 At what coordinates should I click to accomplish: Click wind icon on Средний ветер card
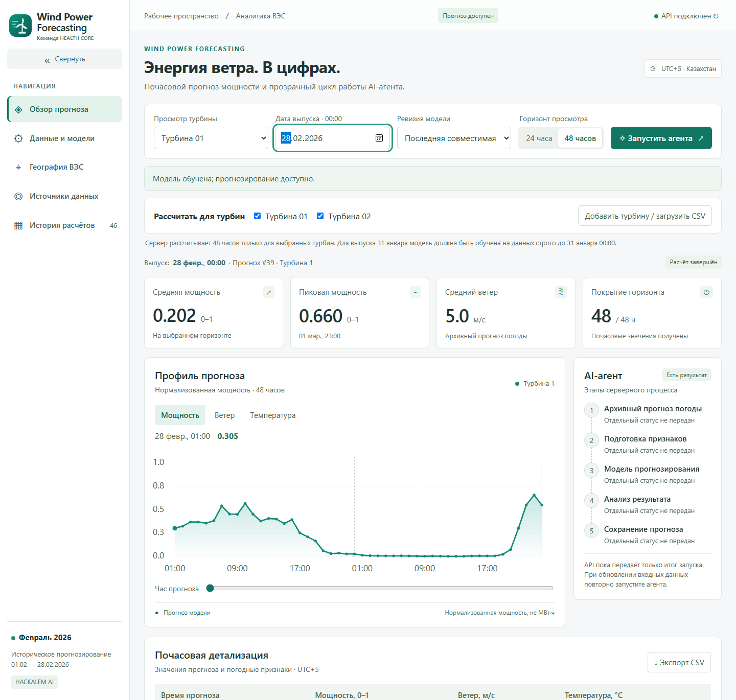coord(561,292)
